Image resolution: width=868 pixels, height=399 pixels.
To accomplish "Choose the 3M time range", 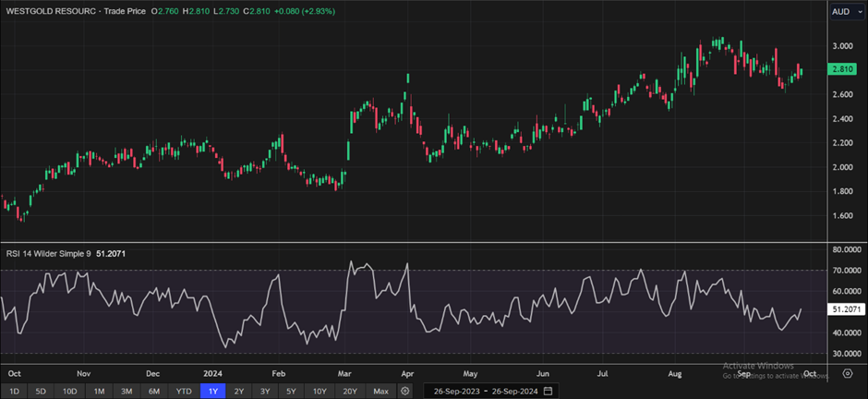I will 127,391.
